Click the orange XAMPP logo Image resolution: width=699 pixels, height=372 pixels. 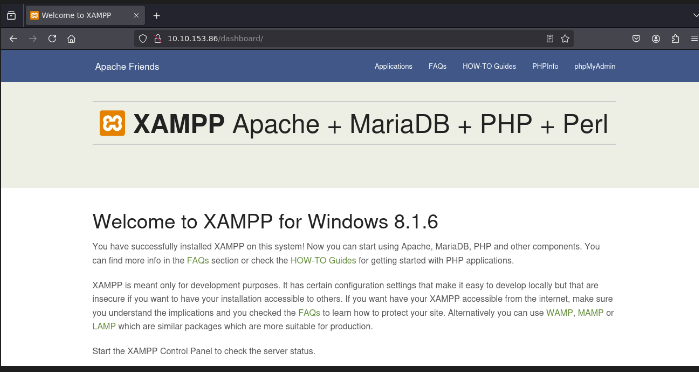click(x=112, y=123)
